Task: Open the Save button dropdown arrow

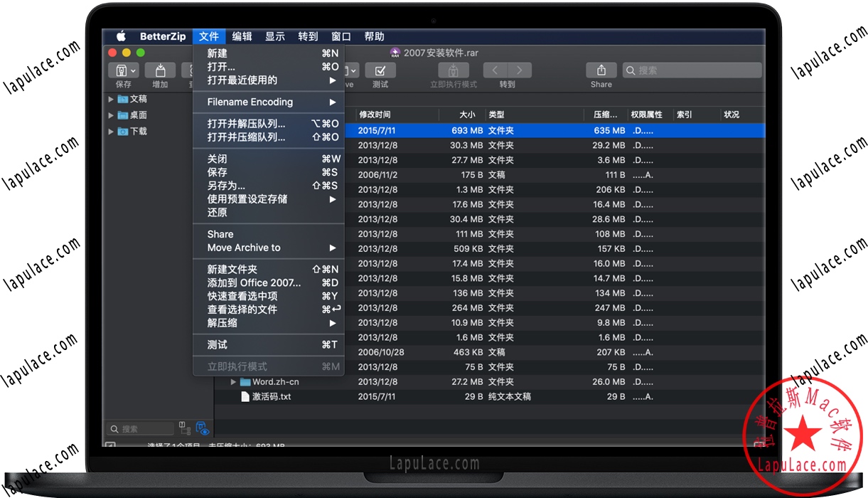Action: (x=134, y=70)
